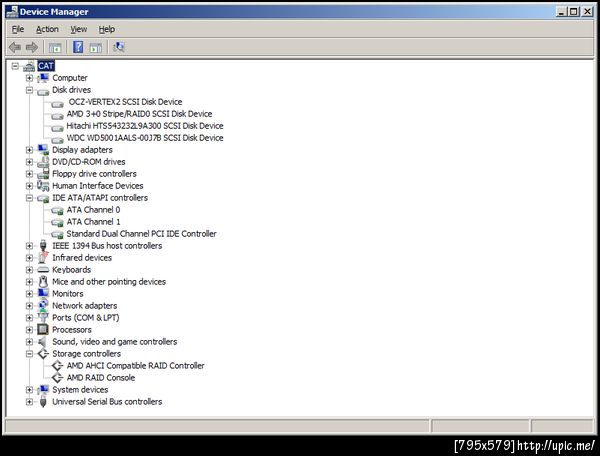Expand the Floppy drive controllers node
600x456 pixels.
(x=29, y=174)
